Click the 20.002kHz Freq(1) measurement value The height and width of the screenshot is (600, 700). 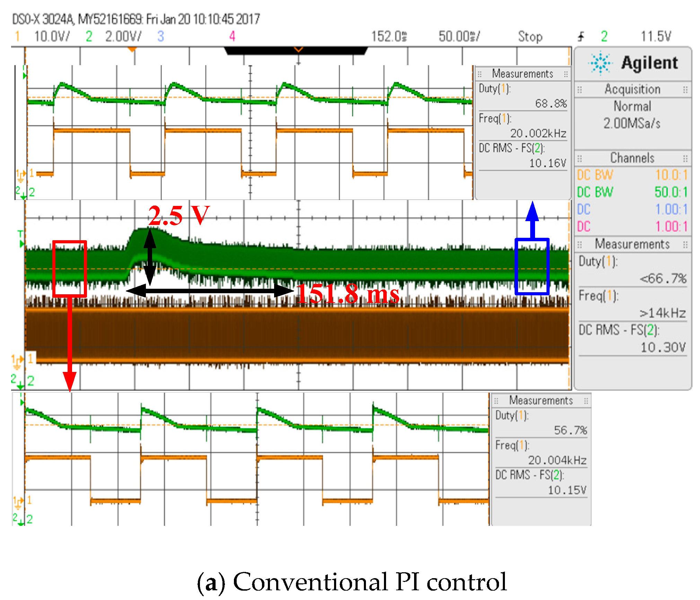pos(538,133)
